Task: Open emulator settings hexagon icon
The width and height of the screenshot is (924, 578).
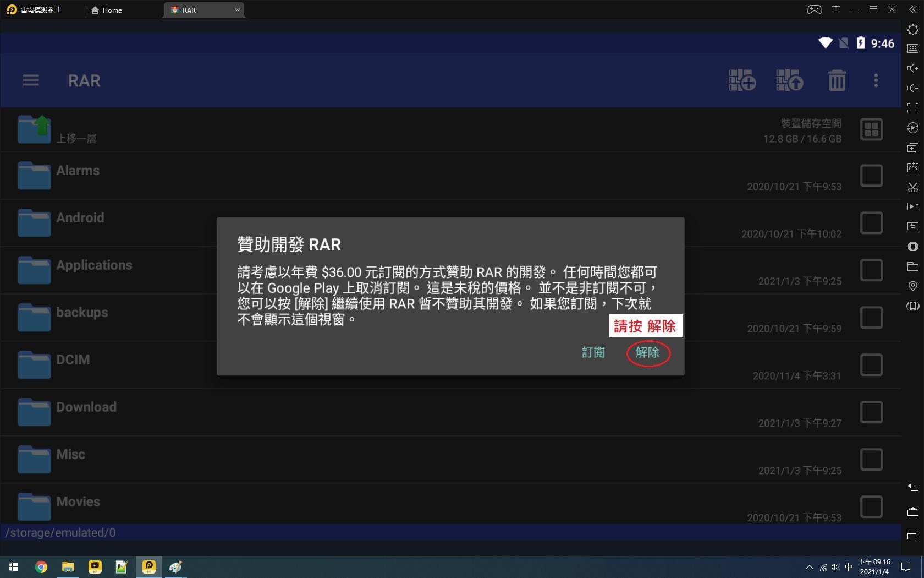Action: click(913, 29)
